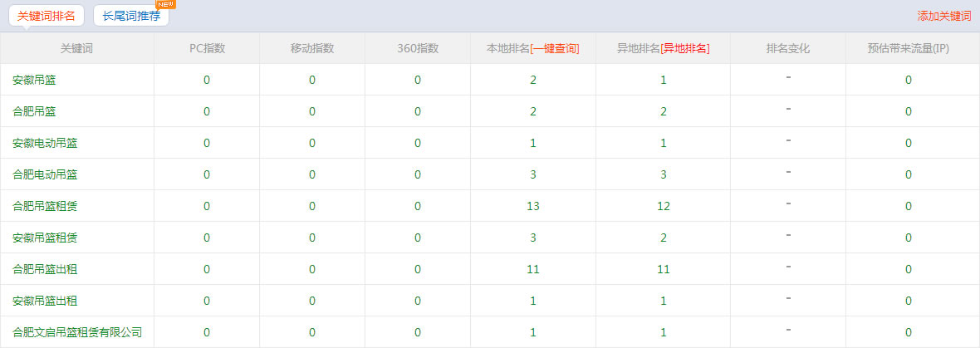Open the keyword 合肥吊篮出租
The image size is (980, 348).
(46, 269)
